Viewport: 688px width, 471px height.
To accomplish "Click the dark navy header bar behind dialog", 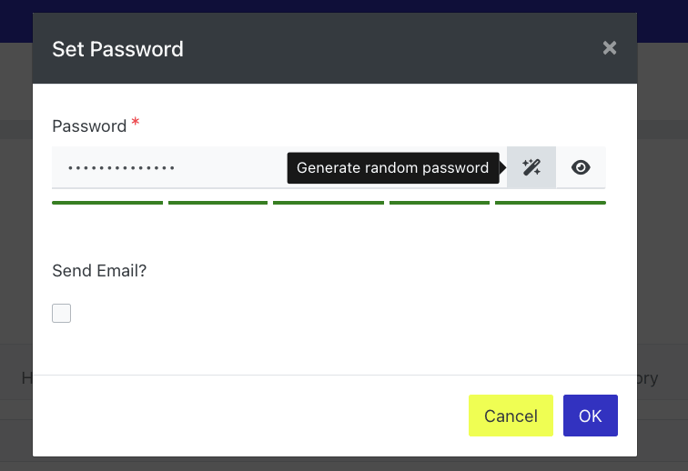I will click(344, 6).
